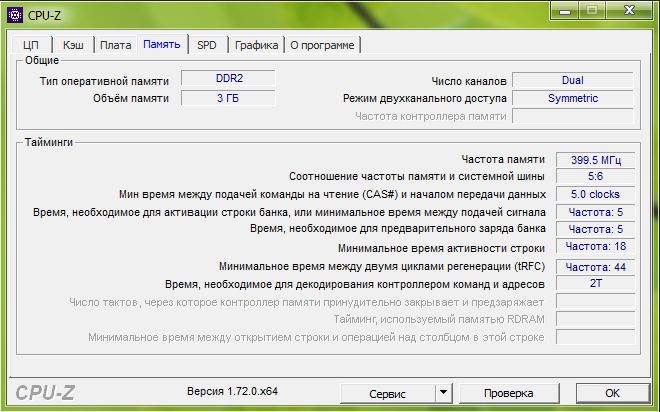The image size is (660, 412).
Task: Click the Число каналов label
Action: click(469, 81)
